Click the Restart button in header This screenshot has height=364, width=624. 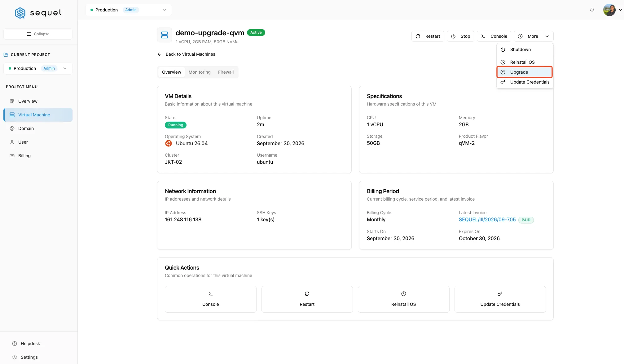point(428,36)
